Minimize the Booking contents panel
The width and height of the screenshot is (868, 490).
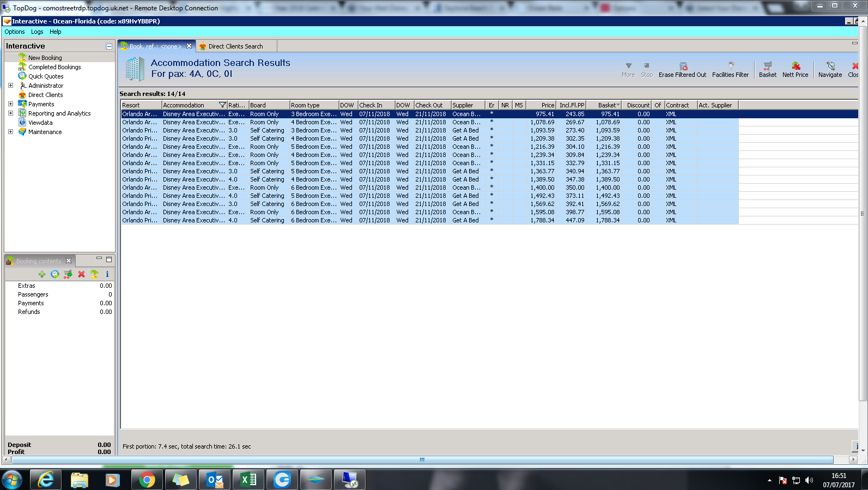[99, 259]
